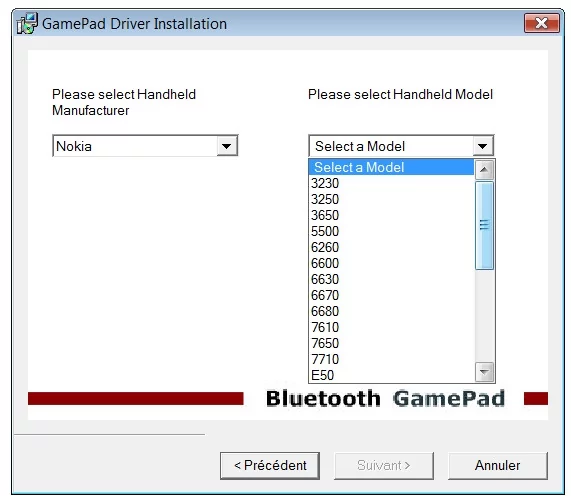This screenshot has width=571, height=500.
Task: Select model 6680 from the list
Action: click(x=391, y=311)
